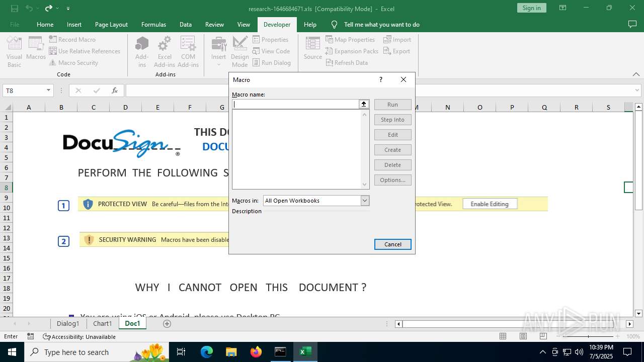Close the Macro dialog
Viewport: 644px width, 362px height.
tap(404, 79)
